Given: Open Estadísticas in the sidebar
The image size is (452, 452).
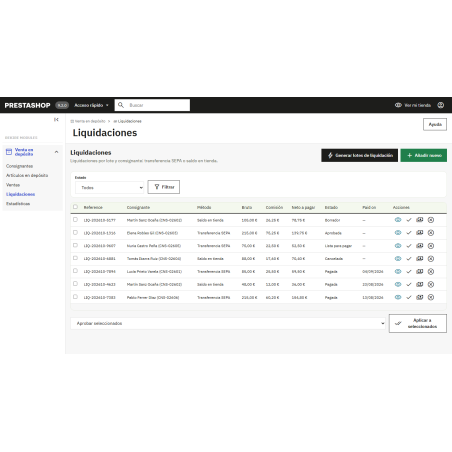Looking at the screenshot, I should [x=18, y=203].
